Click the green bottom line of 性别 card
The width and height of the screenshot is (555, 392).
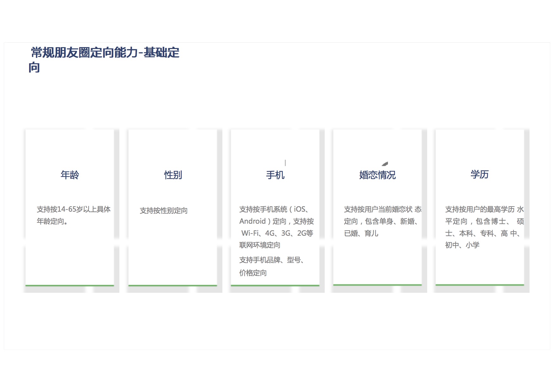coord(173,285)
